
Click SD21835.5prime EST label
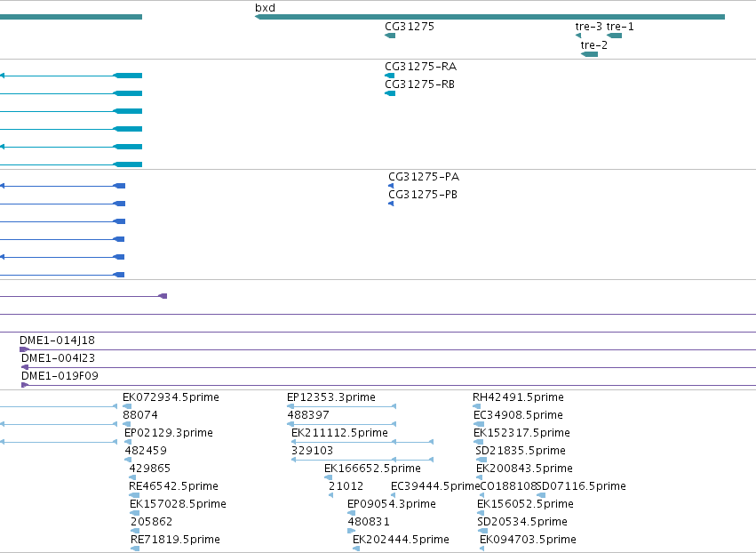(521, 451)
